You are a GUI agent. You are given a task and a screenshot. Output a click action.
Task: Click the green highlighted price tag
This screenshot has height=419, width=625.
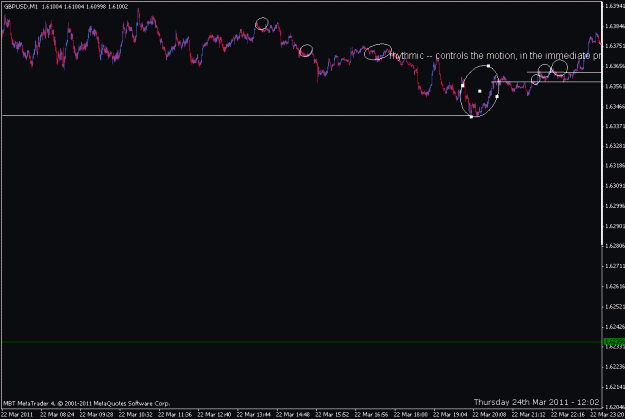click(x=614, y=342)
